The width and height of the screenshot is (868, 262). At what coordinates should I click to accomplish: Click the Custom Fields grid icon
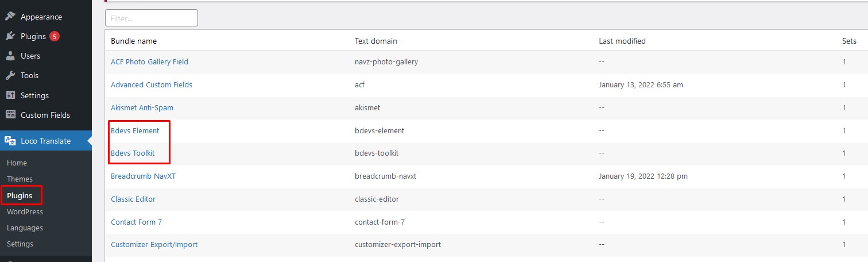click(x=10, y=115)
